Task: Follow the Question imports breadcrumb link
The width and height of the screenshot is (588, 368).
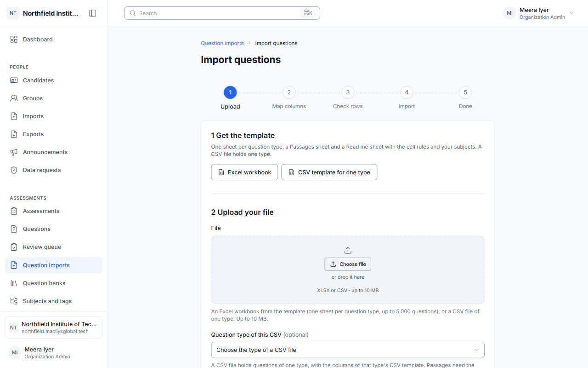Action: [222, 43]
